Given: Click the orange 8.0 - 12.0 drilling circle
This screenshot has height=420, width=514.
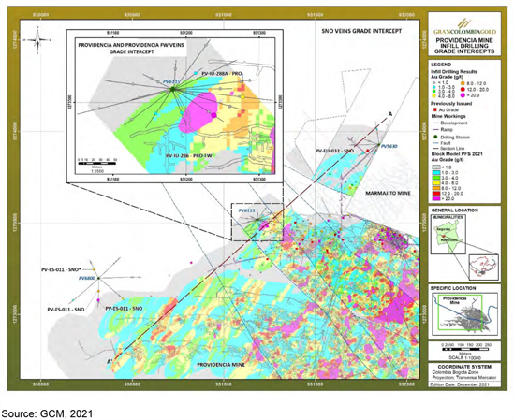Looking at the screenshot, I should tap(462, 83).
